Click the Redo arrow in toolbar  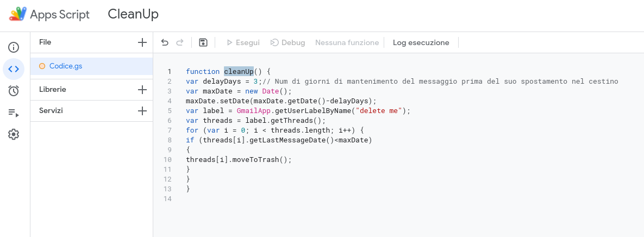tap(179, 43)
